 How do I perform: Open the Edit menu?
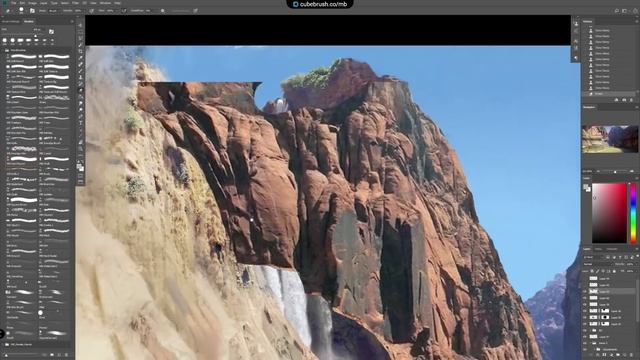(22, 3)
